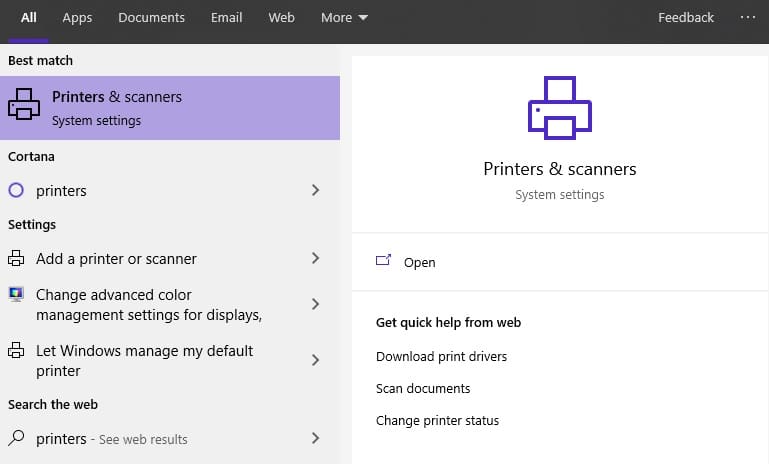Click Printers & scanners title in preview pane
The width and height of the screenshot is (769, 464).
pos(560,169)
